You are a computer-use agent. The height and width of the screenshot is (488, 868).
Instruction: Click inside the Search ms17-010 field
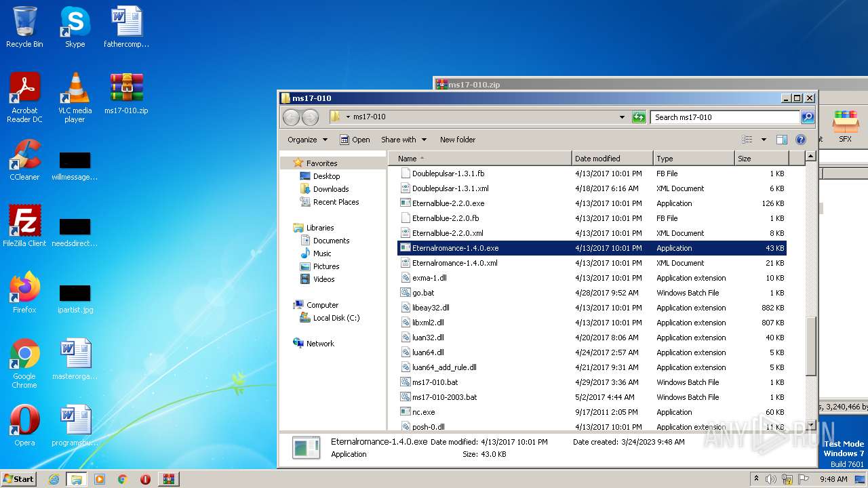[725, 117]
